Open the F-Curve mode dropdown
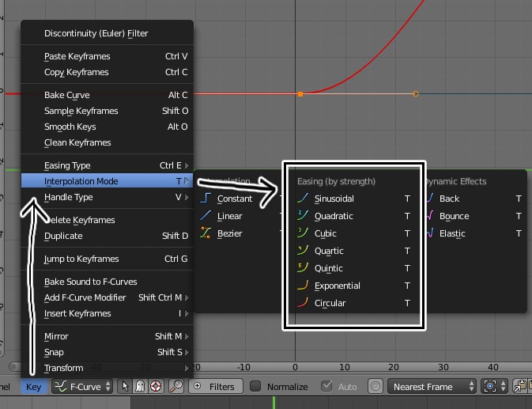The width and height of the screenshot is (532, 409). (x=82, y=386)
